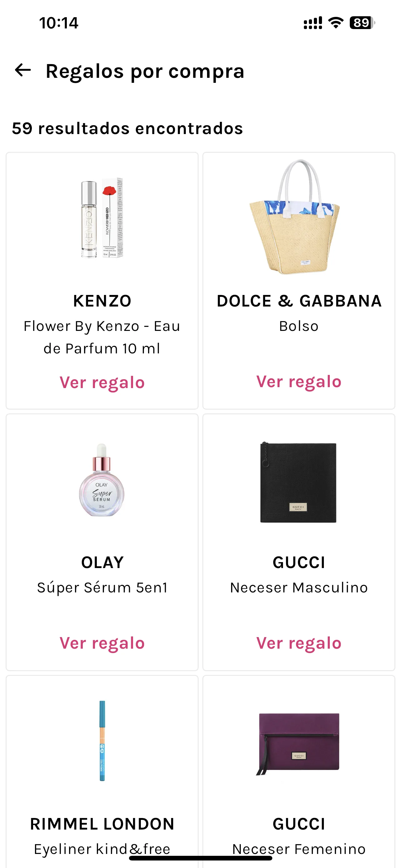Select the RIMMEL LONDON brand title
Image resolution: width=401 pixels, height=868 pixels.
click(x=102, y=824)
